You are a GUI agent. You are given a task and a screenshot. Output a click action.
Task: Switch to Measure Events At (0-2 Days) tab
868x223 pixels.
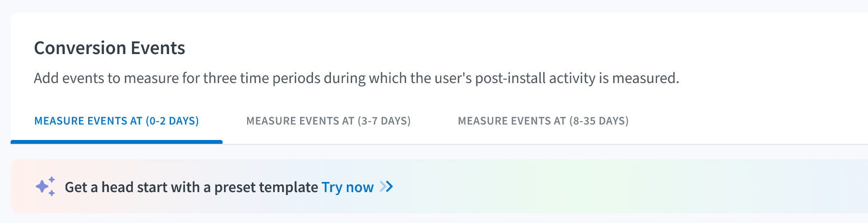tap(117, 121)
